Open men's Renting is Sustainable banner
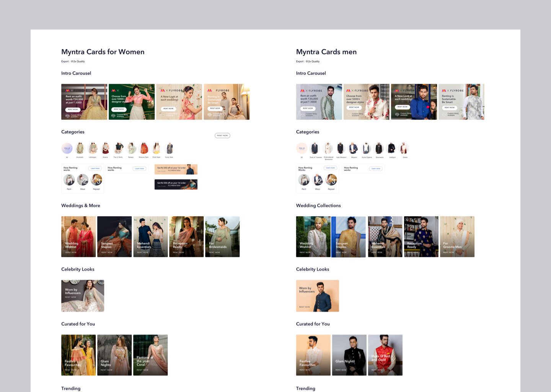The width and height of the screenshot is (551, 392). click(x=461, y=102)
